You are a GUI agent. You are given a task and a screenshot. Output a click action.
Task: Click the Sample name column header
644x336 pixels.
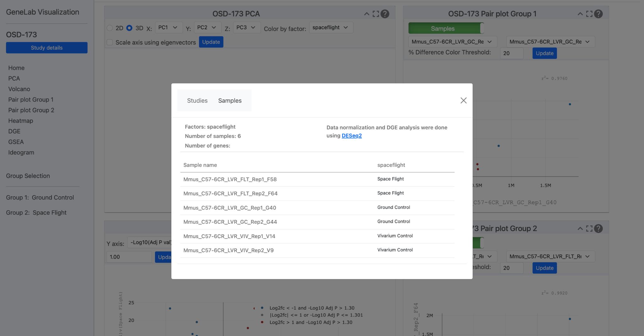(200, 165)
